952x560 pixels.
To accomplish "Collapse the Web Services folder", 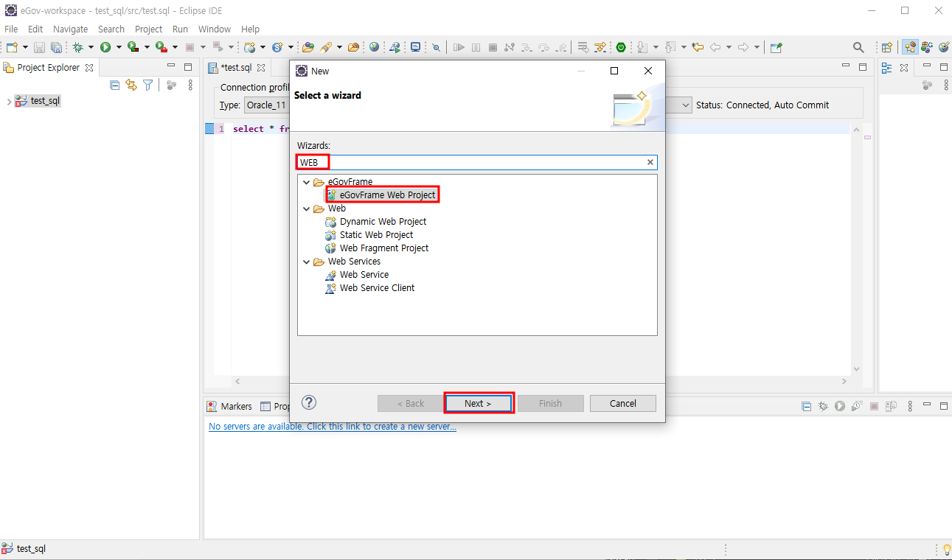I will point(307,262).
